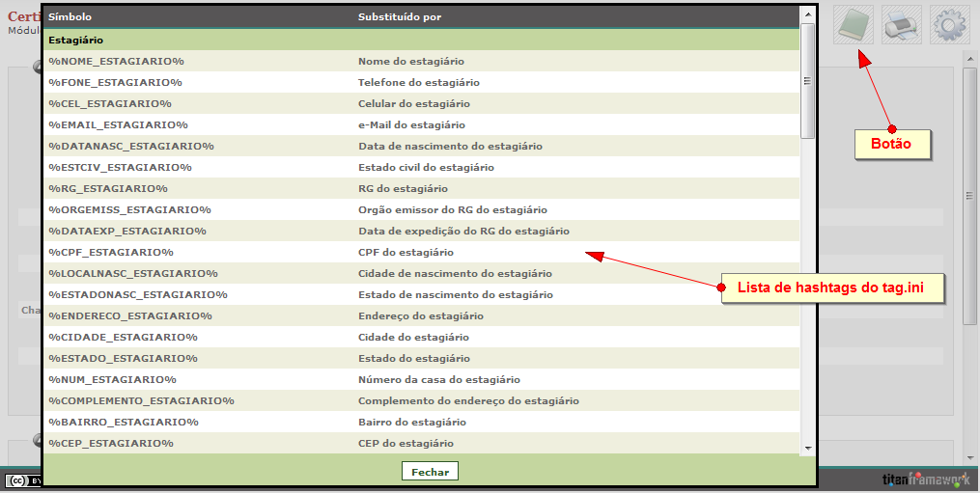The image size is (980, 493).
Task: Click the 'e-Mail do estagiário' description
Action: click(x=412, y=125)
